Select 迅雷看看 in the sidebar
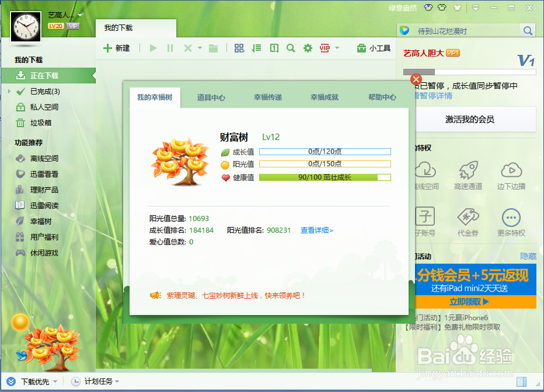Viewport: 544px width, 392px height. point(37,174)
